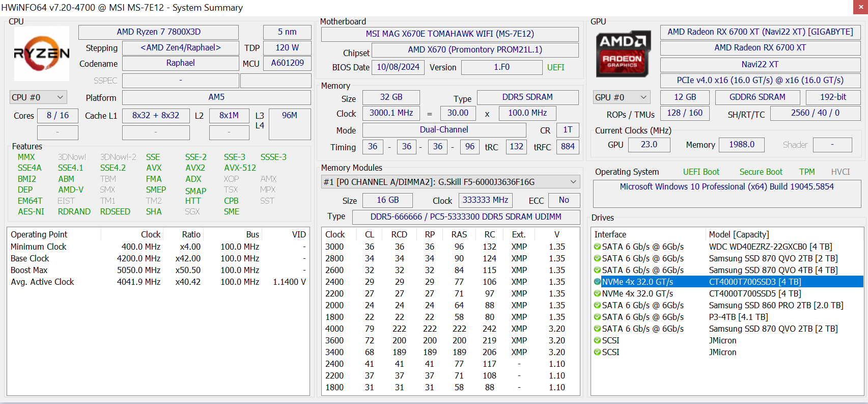Click the PCIe v4.0 x16 bus field
This screenshot has height=404, width=868.
pyautogui.click(x=760, y=80)
